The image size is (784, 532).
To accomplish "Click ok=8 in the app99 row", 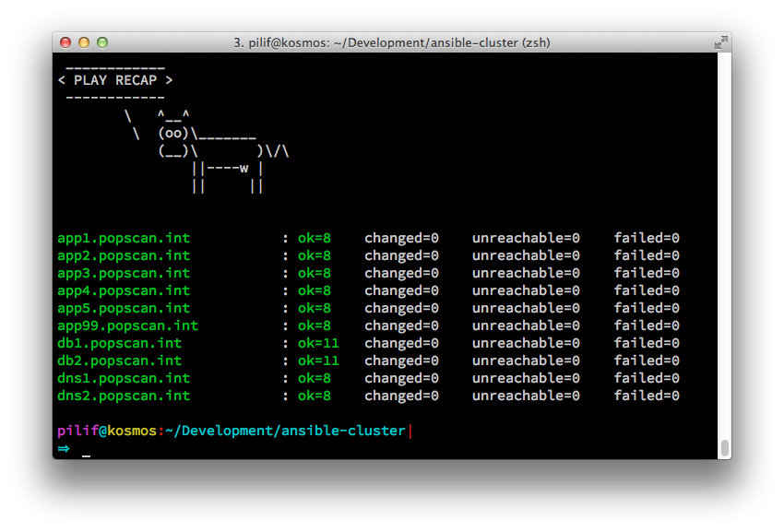I will 315,325.
